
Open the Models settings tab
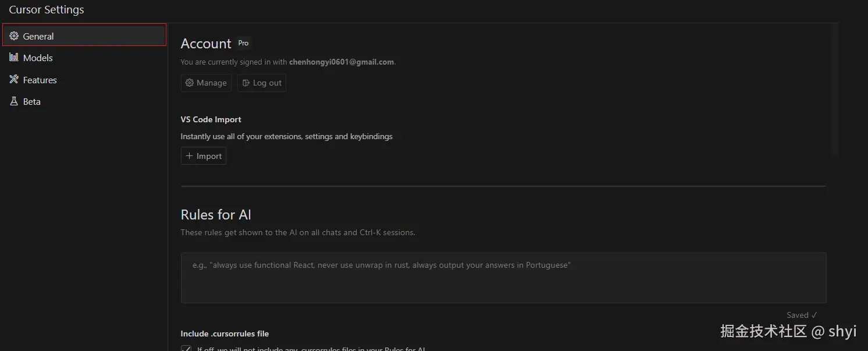pos(38,58)
